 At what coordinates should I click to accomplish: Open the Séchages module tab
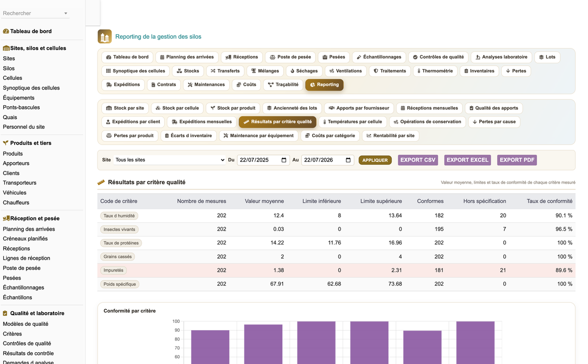[x=304, y=71]
